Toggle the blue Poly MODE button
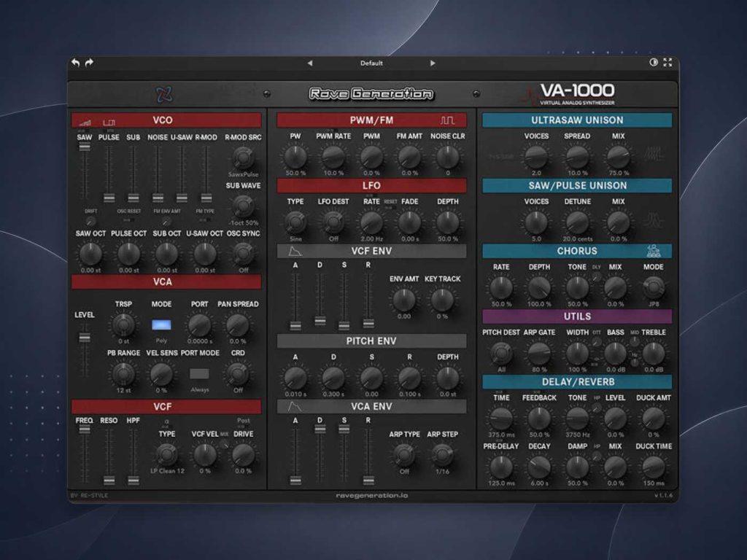This screenshot has width=747, height=560. [161, 324]
